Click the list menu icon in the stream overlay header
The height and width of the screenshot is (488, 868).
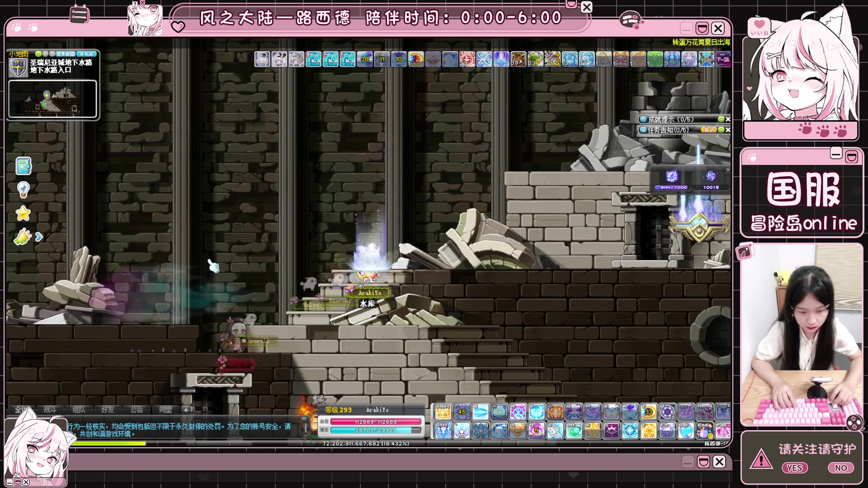tap(79, 15)
